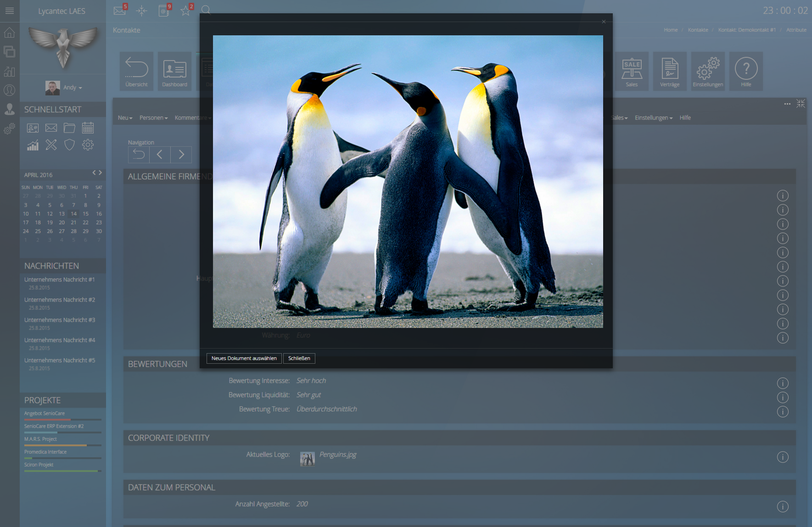Viewport: 812px width, 527px height.
Task: Open the windows stack icon in the sidebar
Action: tap(9, 51)
